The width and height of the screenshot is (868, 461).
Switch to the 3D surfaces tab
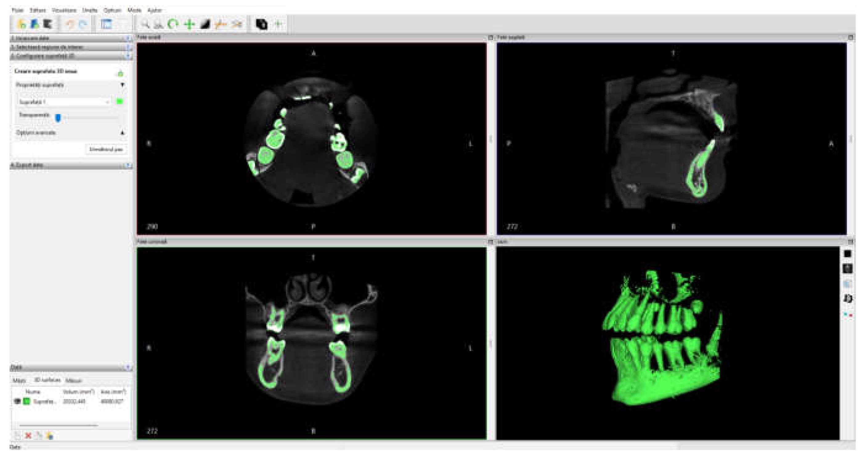pyautogui.click(x=47, y=380)
